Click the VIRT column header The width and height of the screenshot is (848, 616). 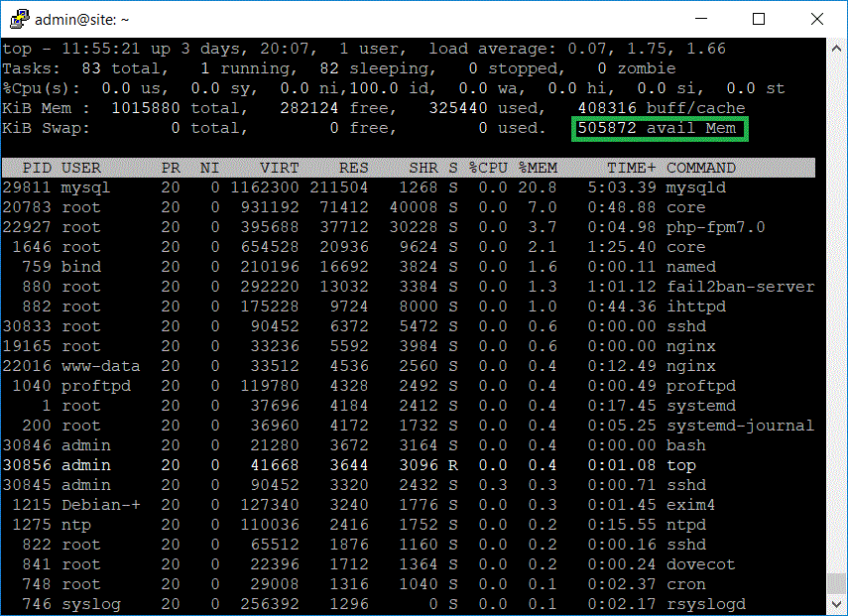pos(279,168)
